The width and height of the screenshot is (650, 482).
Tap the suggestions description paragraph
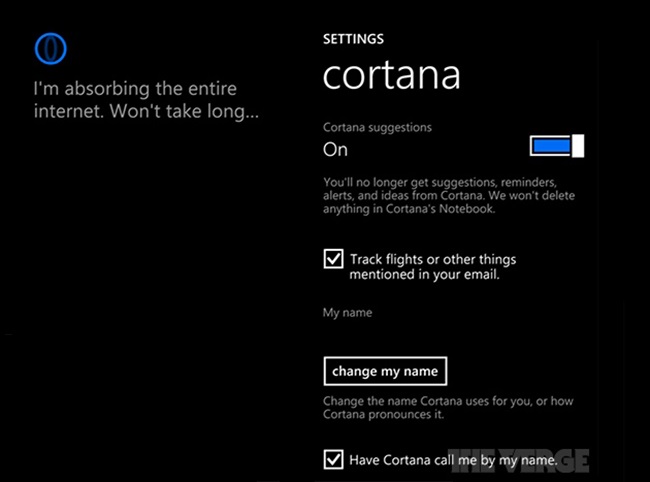pos(449,195)
